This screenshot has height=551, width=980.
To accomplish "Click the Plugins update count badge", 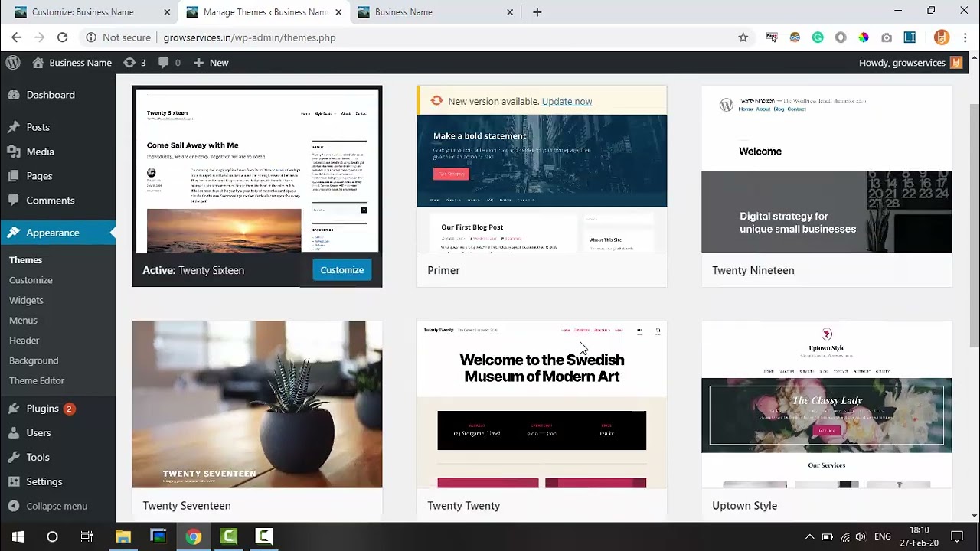I will pos(69,409).
